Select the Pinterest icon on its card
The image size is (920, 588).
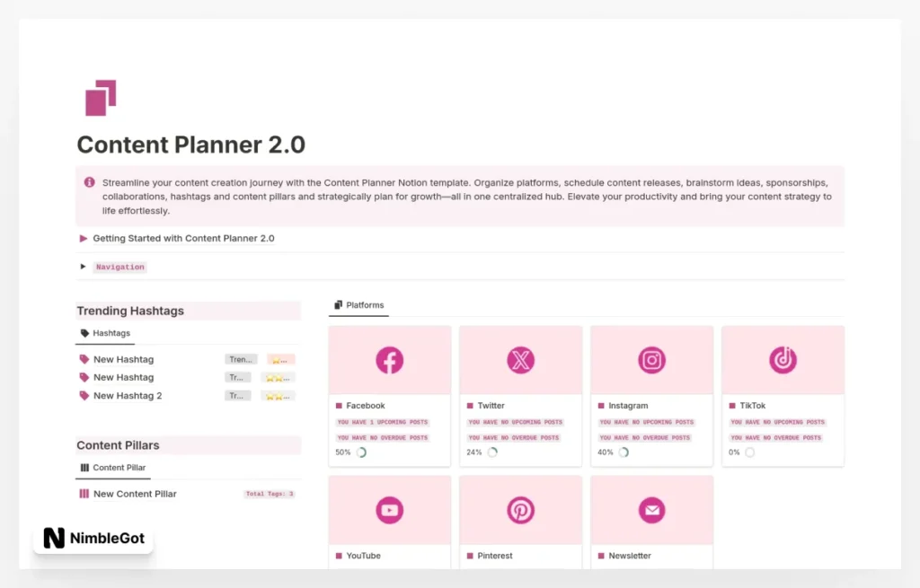(520, 509)
